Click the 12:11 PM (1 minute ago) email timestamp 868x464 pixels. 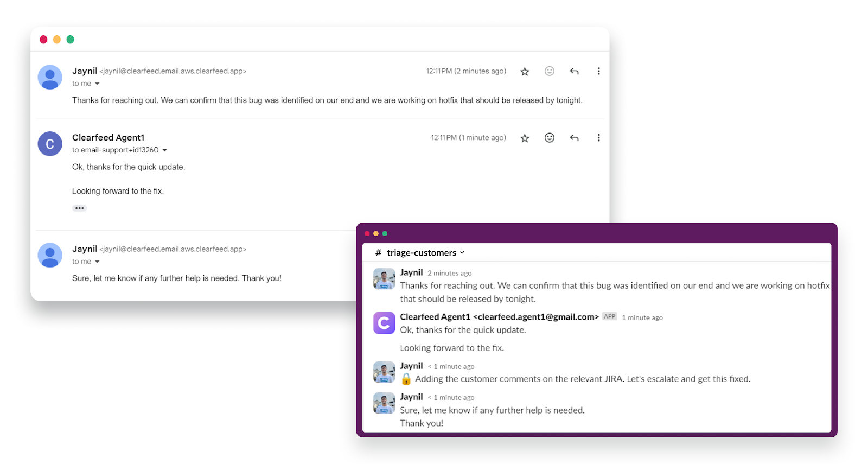[x=469, y=138]
